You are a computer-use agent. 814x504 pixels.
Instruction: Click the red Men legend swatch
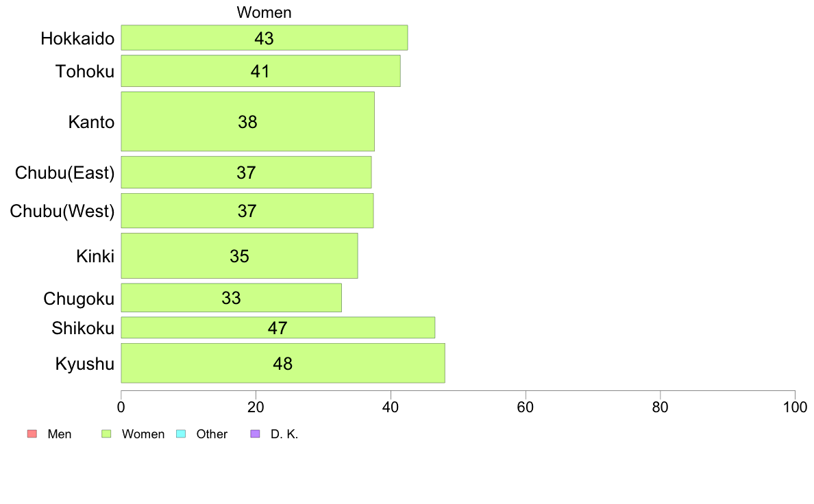pos(32,434)
